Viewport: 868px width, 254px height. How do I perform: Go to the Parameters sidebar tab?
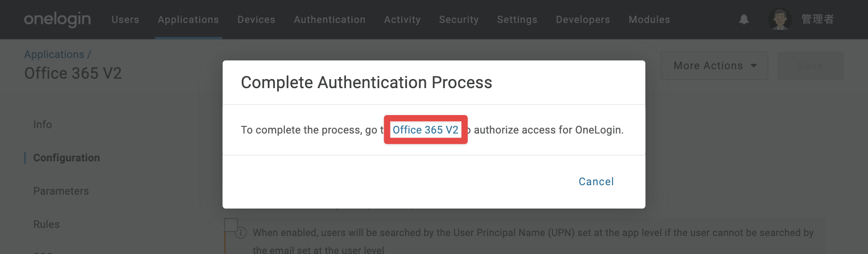pyautogui.click(x=61, y=191)
